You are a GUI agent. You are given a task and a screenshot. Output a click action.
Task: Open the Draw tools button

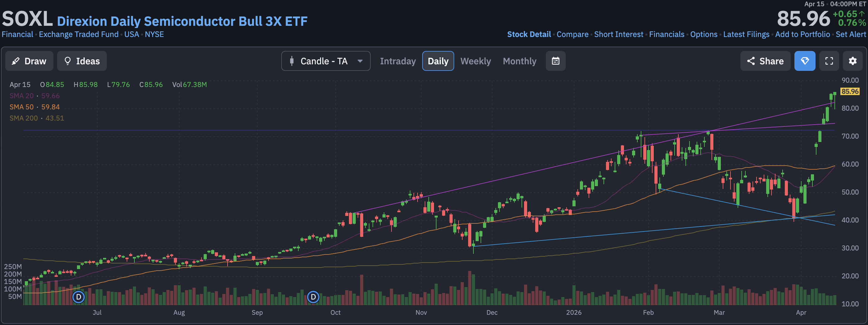pyautogui.click(x=29, y=61)
